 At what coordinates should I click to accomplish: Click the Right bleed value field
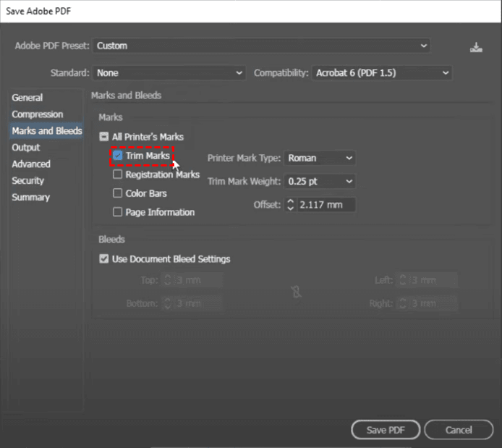(x=433, y=303)
